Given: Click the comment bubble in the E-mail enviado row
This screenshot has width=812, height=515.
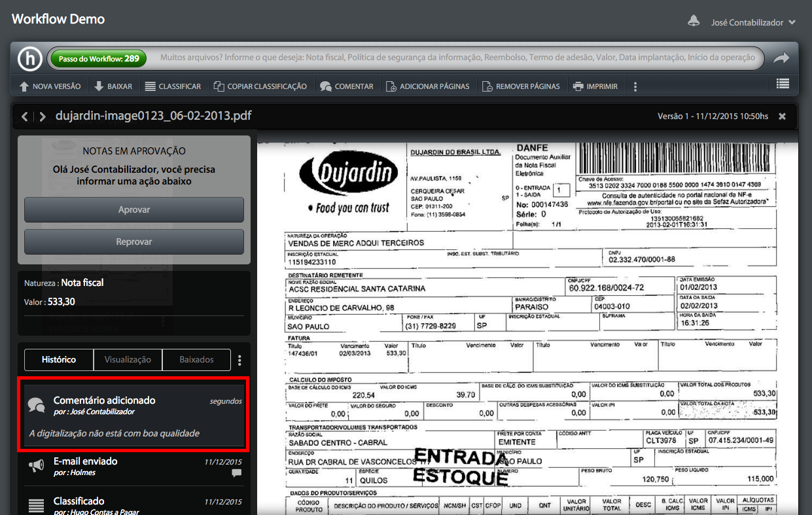Looking at the screenshot, I should [x=237, y=472].
